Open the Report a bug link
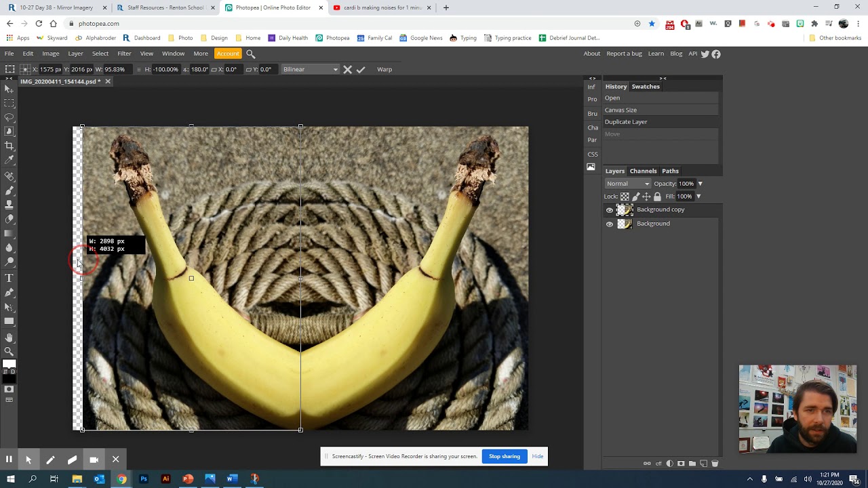 coord(624,54)
